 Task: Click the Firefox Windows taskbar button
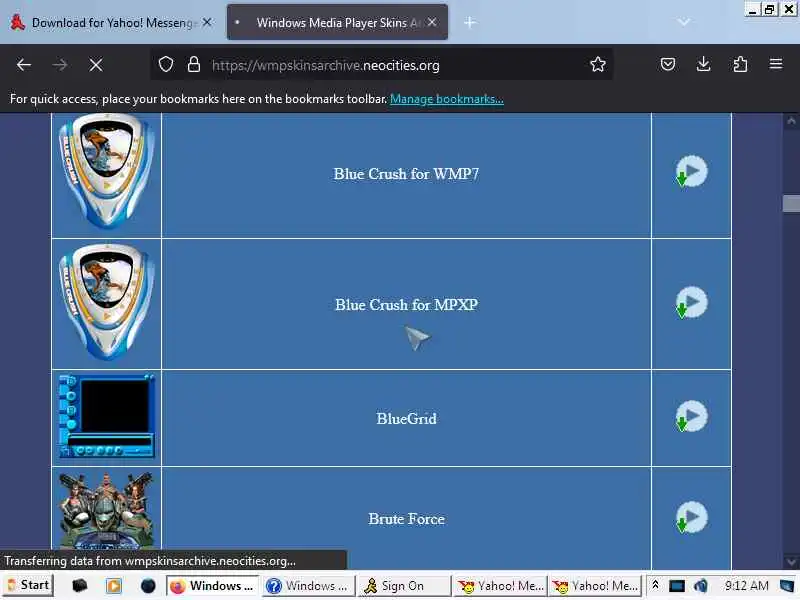pyautogui.click(x=212, y=586)
